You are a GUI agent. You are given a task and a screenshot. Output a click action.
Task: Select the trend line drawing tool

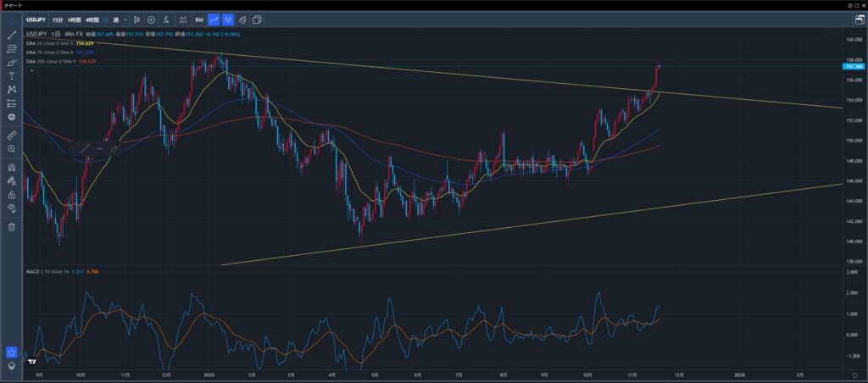[x=12, y=35]
